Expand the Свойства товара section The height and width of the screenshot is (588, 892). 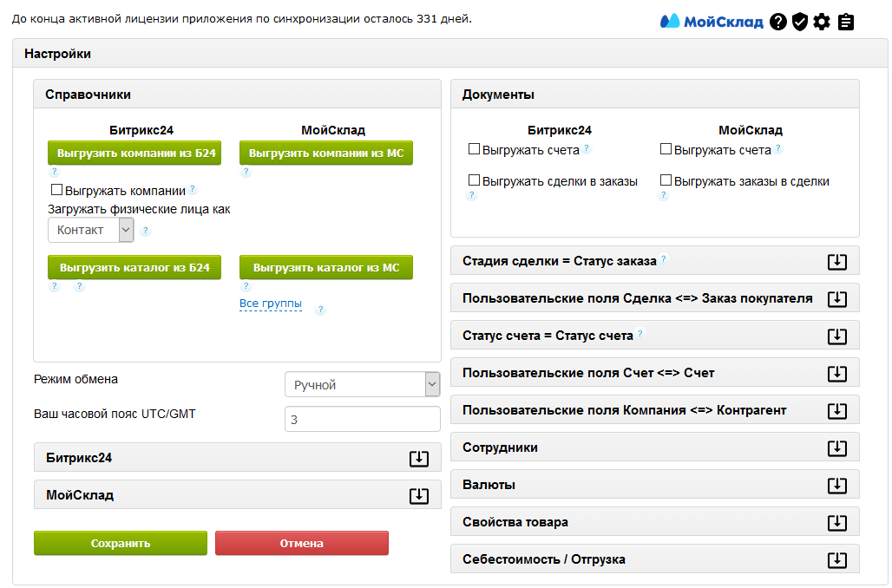[836, 522]
